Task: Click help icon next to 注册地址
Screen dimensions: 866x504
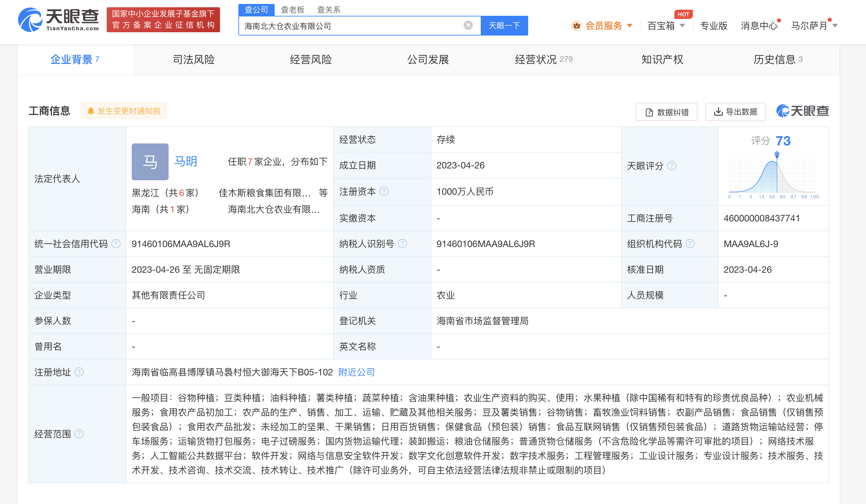Action: (x=79, y=372)
